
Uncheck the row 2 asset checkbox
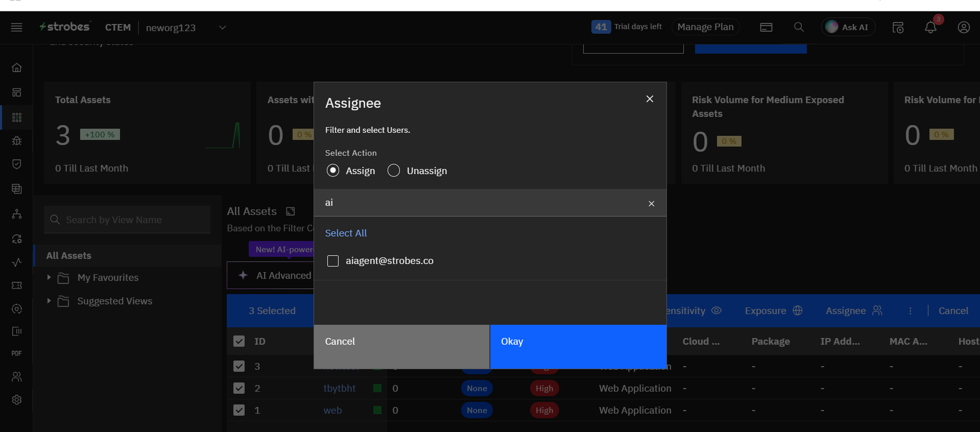click(239, 388)
